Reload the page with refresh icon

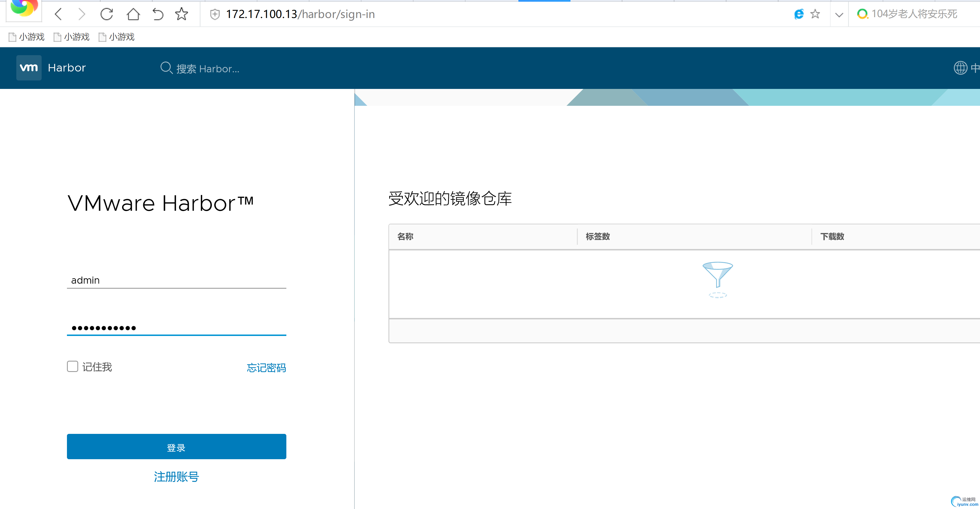tap(107, 14)
